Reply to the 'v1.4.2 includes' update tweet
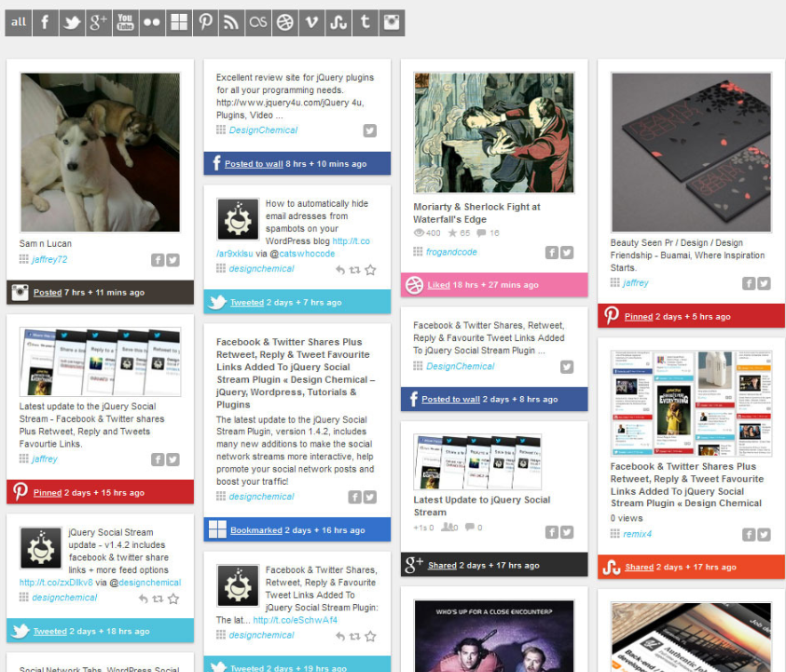786x672 pixels. pyautogui.click(x=144, y=599)
